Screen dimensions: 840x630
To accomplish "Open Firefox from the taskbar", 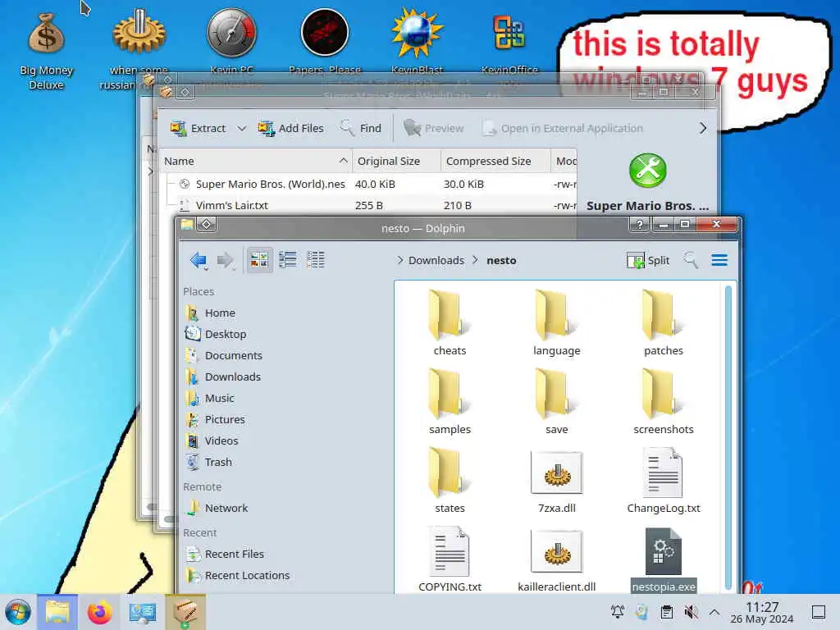I will pyautogui.click(x=99, y=612).
